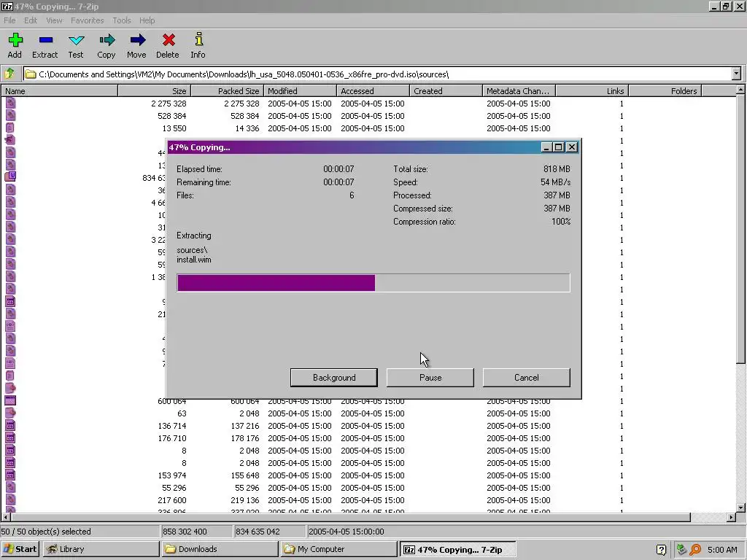Sort by the Accessed column header
The height and width of the screenshot is (560, 747).
click(x=373, y=91)
